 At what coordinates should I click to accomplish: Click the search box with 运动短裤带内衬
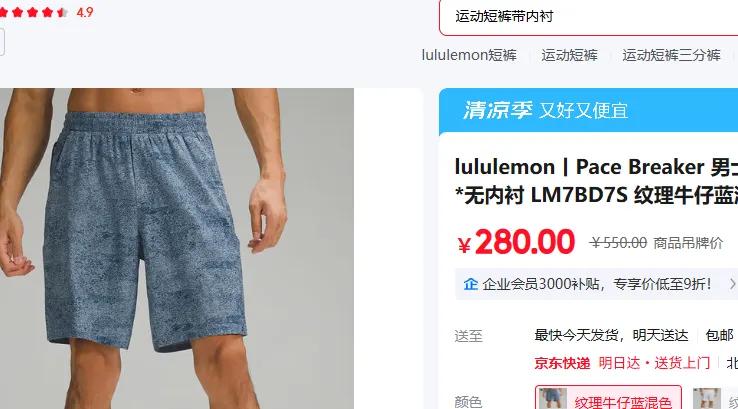pyautogui.click(x=589, y=17)
